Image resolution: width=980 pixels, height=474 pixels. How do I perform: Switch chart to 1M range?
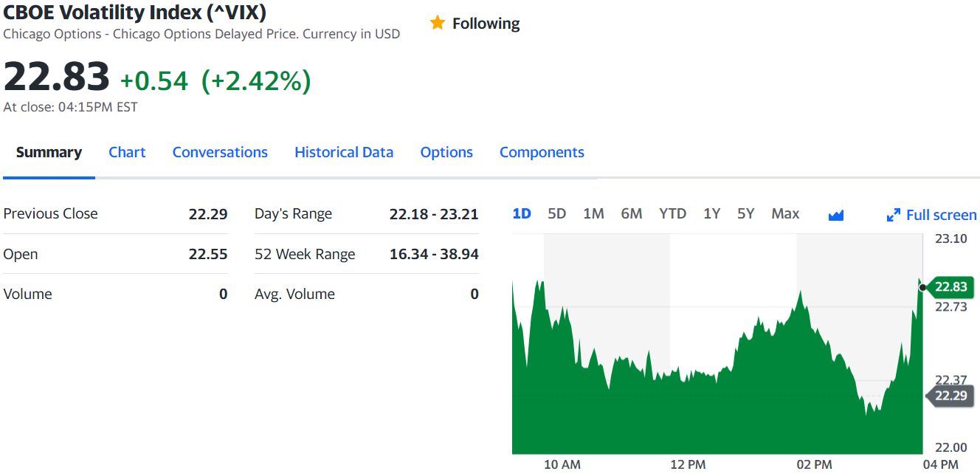click(593, 213)
